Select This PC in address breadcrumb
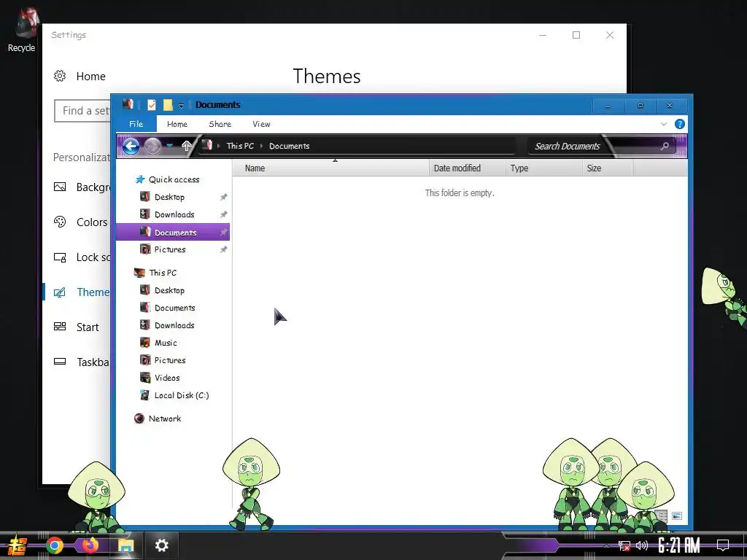This screenshot has width=747, height=560. 240,146
